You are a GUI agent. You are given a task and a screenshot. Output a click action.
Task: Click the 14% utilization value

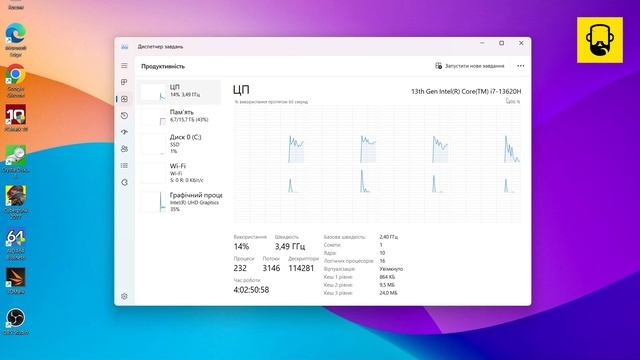pos(241,247)
